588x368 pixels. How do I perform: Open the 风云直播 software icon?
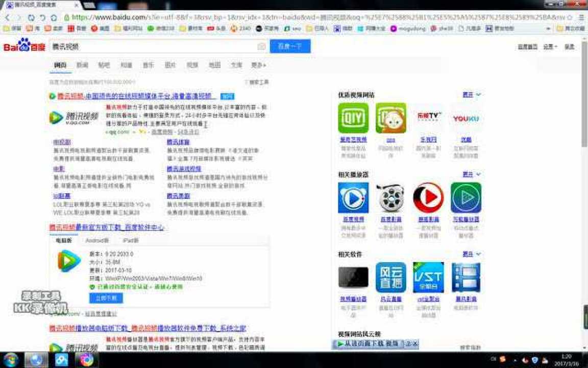pyautogui.click(x=391, y=278)
